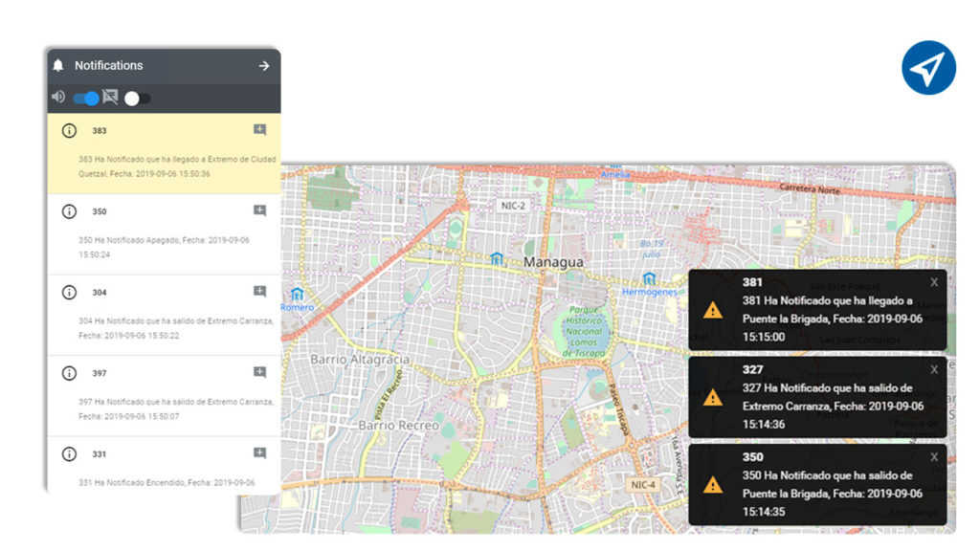The height and width of the screenshot is (551, 980).
Task: Select the 383 Extremo de Ciudad Quetzal message
Action: point(177,166)
